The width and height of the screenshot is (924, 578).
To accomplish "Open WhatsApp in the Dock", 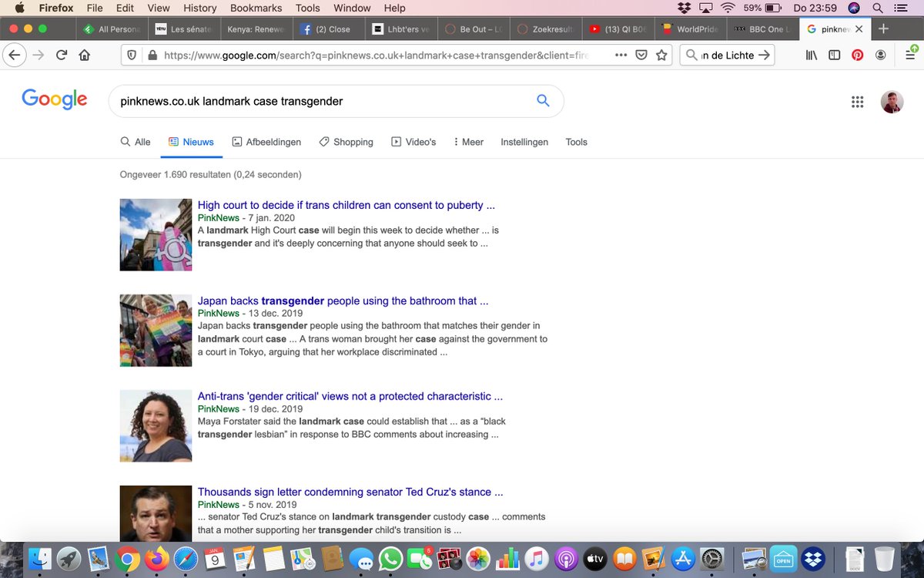I will point(391,559).
